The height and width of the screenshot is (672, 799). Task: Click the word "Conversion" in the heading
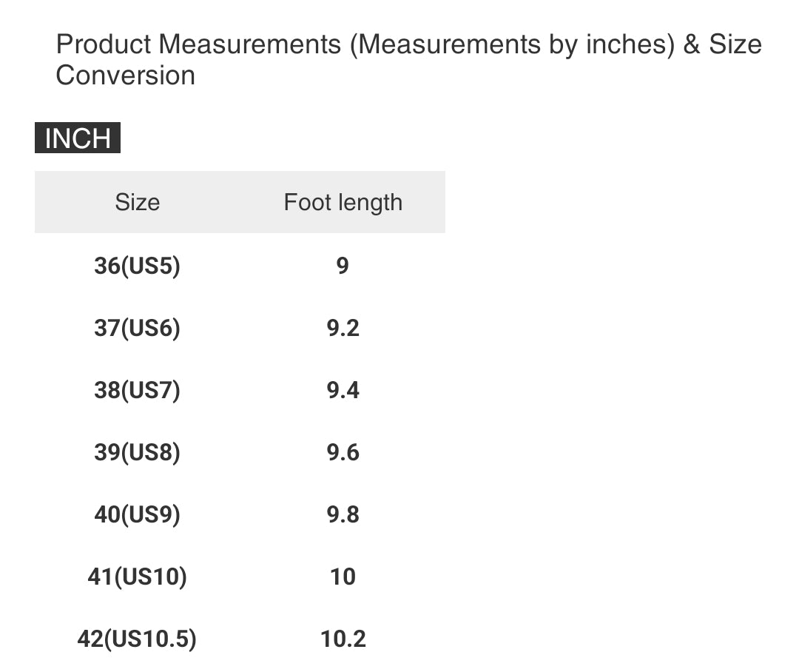coord(125,75)
